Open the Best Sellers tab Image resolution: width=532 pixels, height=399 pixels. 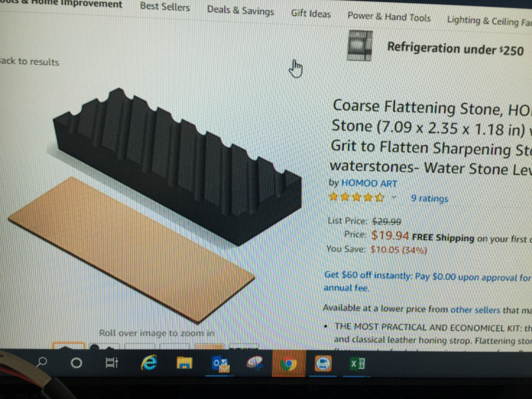165,6
